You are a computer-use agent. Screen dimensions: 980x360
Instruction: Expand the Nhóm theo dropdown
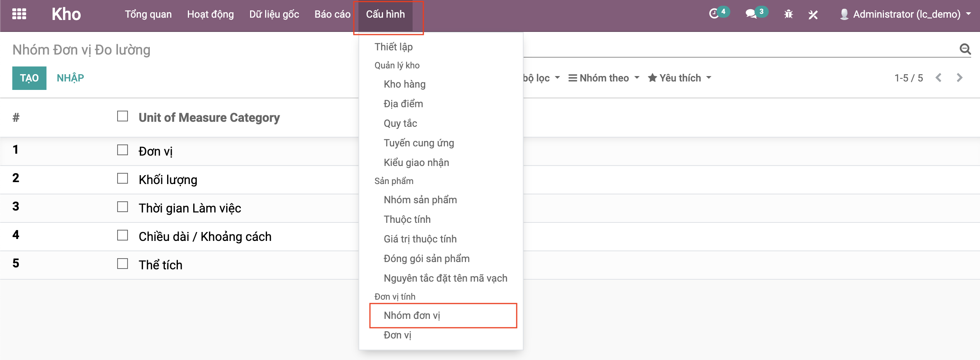[604, 78]
